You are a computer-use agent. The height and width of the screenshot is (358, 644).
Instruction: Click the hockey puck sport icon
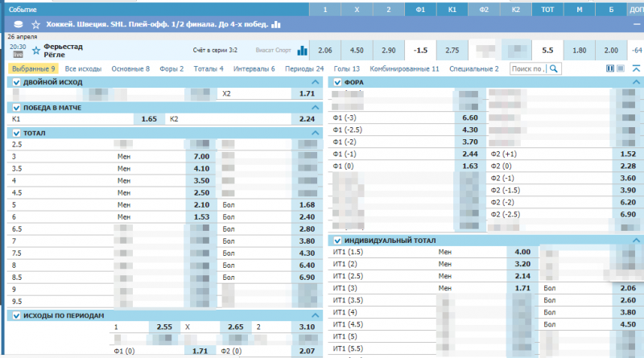click(18, 24)
